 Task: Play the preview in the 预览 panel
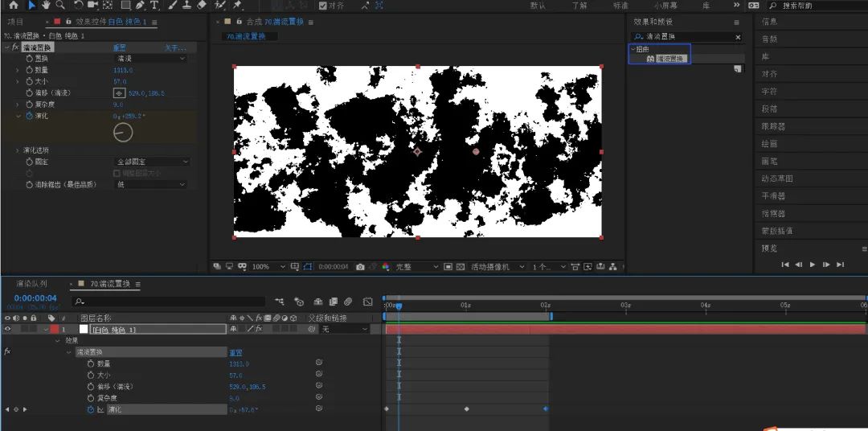coord(812,265)
